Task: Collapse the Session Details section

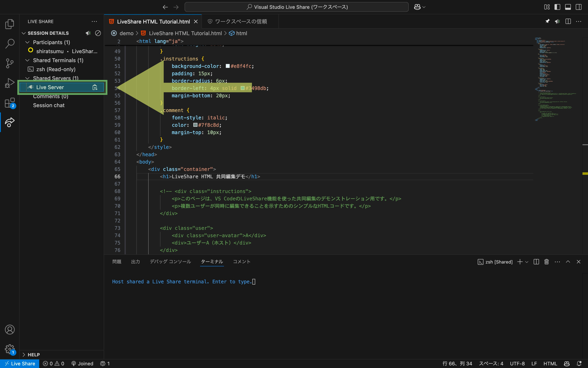Action: click(24, 33)
